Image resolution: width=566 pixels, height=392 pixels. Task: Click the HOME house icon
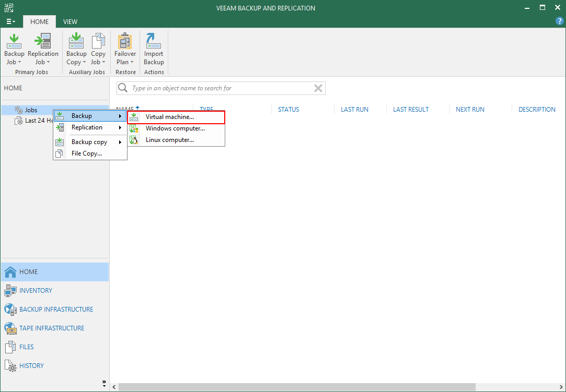[10, 272]
